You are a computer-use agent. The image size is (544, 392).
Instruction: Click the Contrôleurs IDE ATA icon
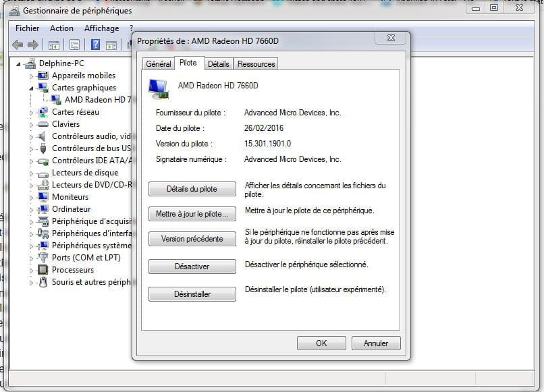tap(43, 161)
